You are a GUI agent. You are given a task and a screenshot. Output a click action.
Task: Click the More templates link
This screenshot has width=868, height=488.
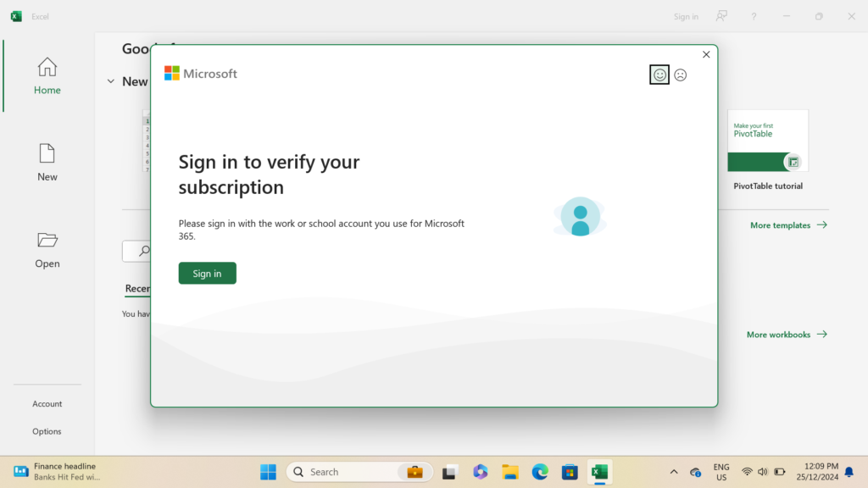(x=787, y=225)
